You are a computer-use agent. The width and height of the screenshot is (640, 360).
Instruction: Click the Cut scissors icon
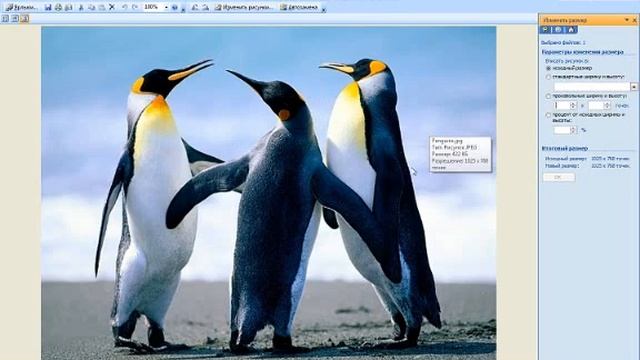pos(81,7)
